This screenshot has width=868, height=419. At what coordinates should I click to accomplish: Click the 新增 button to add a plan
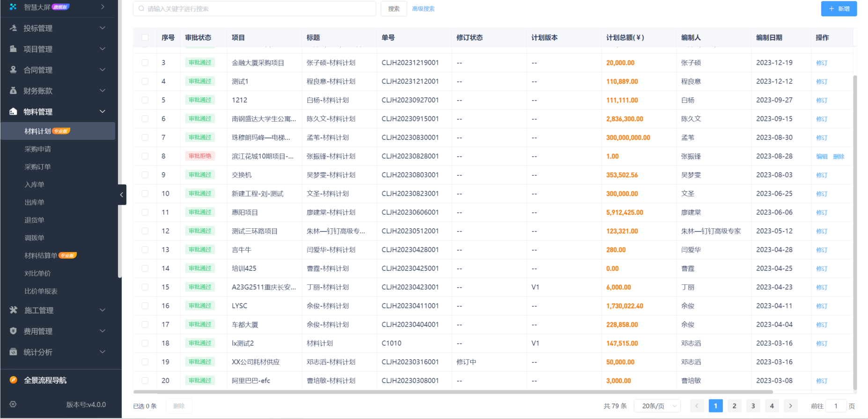839,9
